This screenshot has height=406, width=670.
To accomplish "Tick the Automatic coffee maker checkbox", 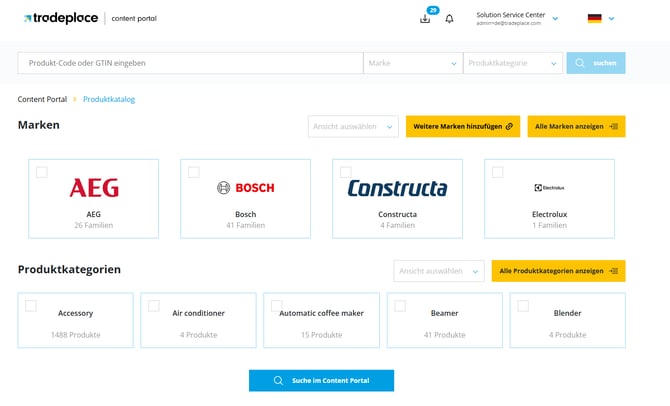I will click(277, 306).
